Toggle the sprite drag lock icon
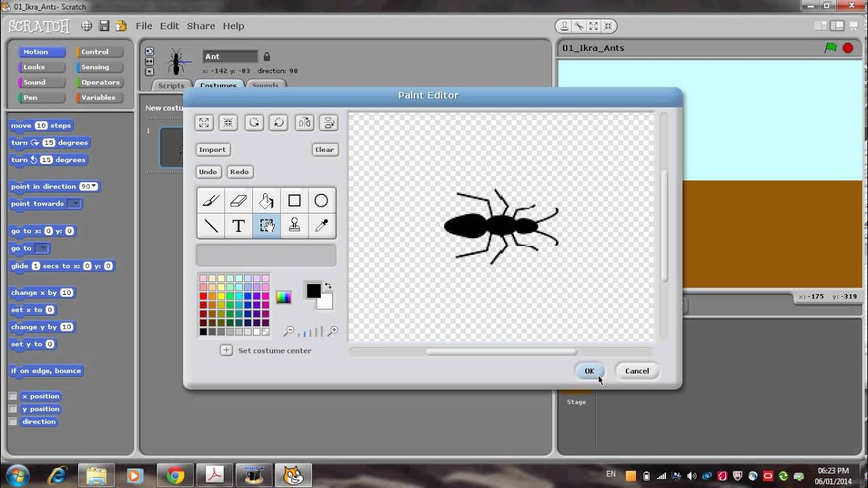This screenshot has width=868, height=488. (267, 57)
